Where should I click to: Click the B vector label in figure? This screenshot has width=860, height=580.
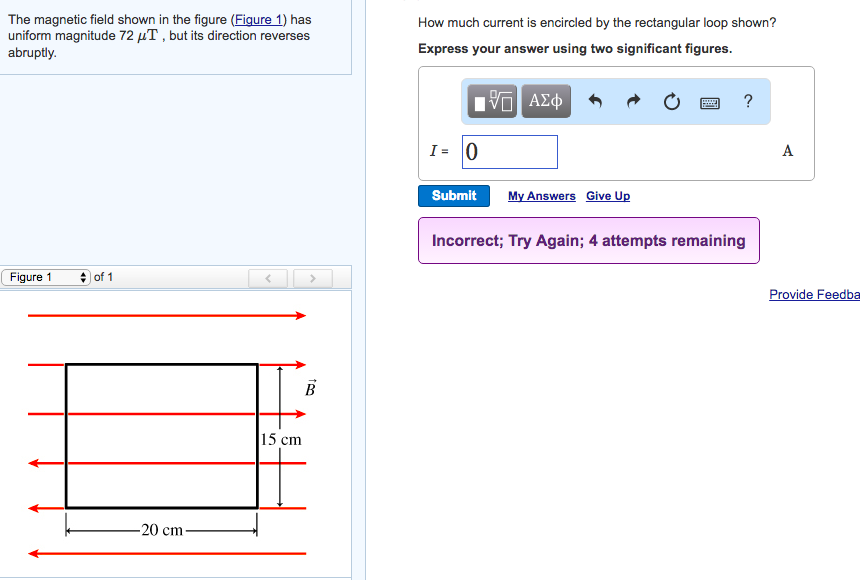pos(310,387)
